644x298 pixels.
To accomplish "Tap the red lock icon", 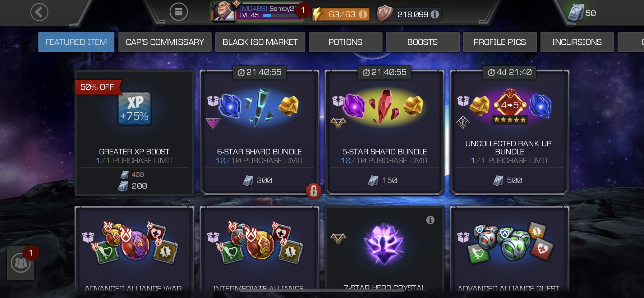I will [x=313, y=191].
